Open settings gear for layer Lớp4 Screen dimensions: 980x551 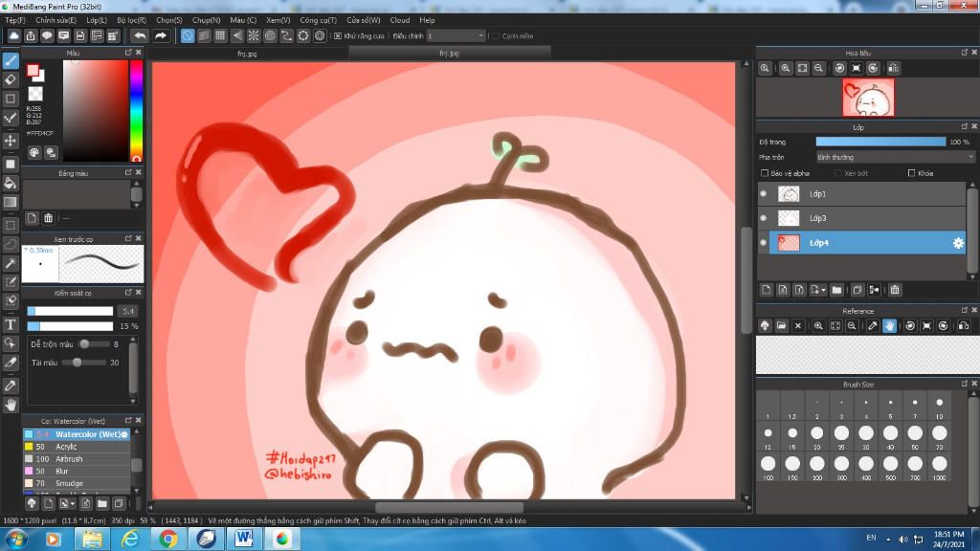(x=958, y=243)
